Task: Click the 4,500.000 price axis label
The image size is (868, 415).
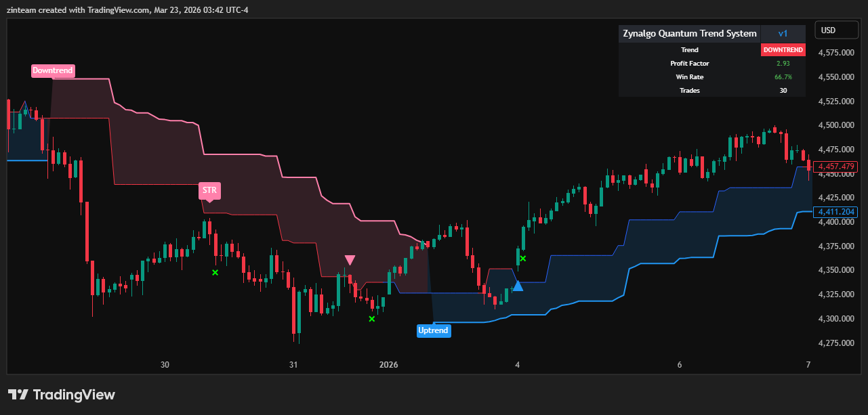Action: (x=835, y=125)
